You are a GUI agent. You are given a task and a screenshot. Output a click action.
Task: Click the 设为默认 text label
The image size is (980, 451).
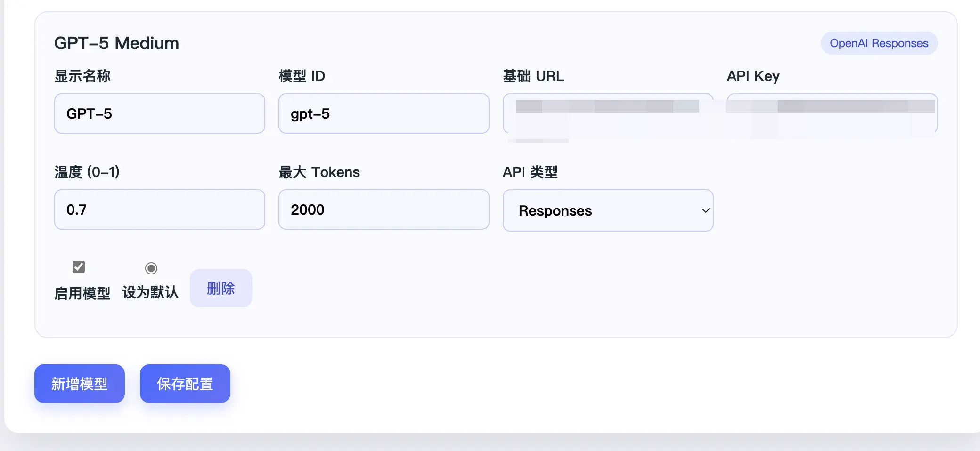[x=150, y=292]
